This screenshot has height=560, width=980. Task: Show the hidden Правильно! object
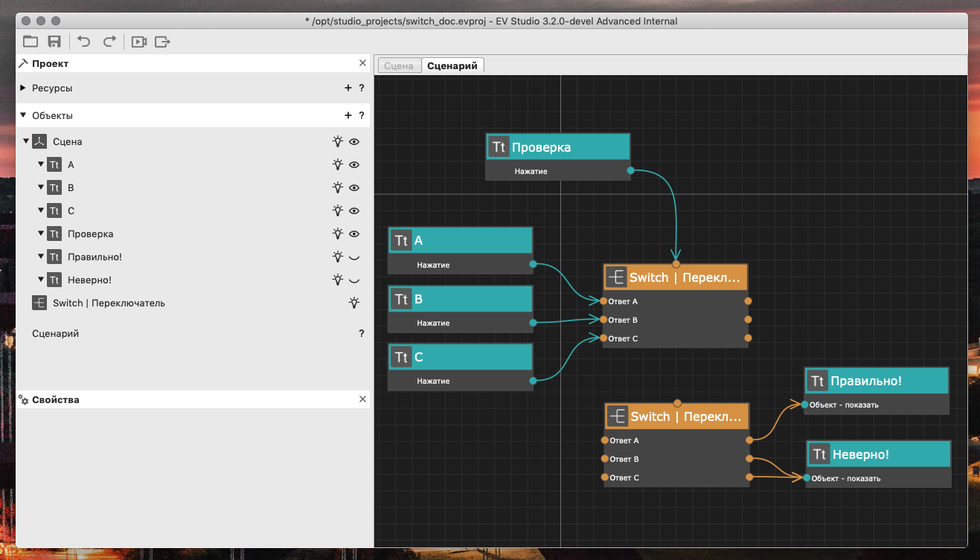pyautogui.click(x=354, y=257)
